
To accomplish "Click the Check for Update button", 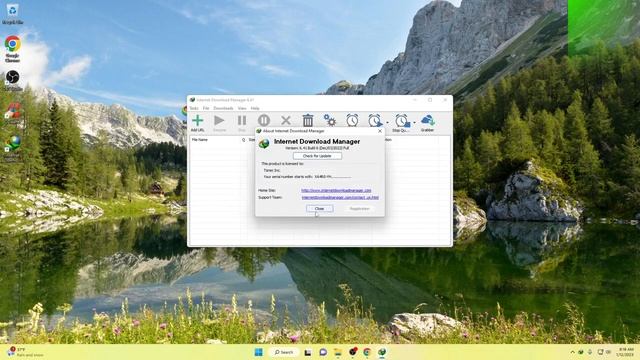I will coord(317,156).
